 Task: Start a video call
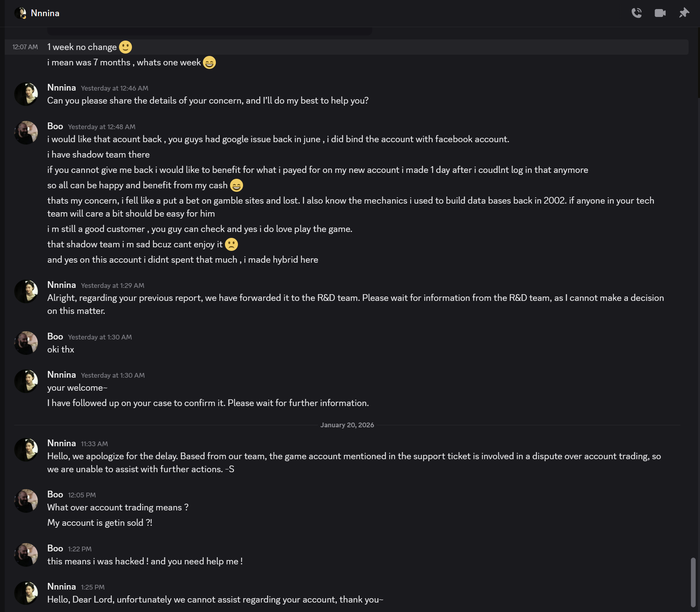tap(660, 13)
